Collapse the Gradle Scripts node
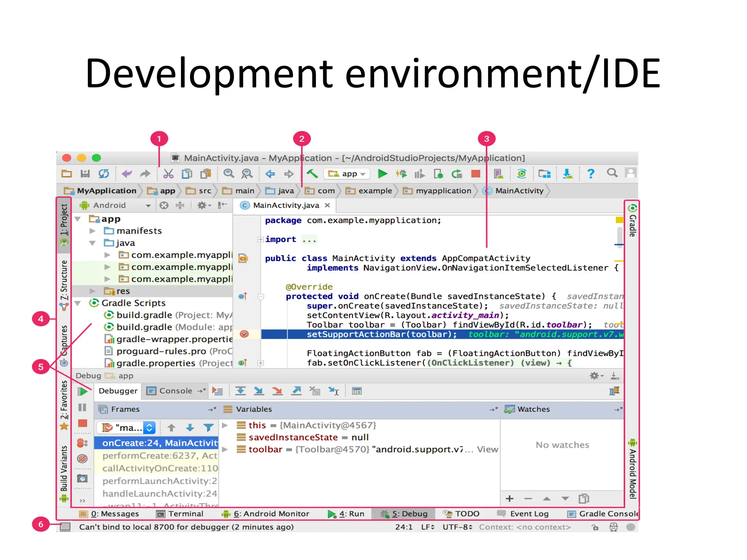Image resolution: width=747 pixels, height=560 pixels. coord(78,303)
